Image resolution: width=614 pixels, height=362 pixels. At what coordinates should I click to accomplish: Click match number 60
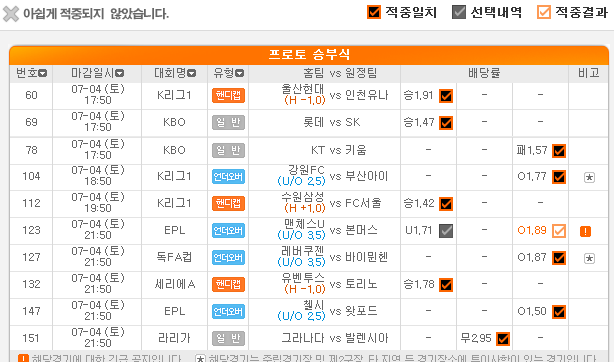31,96
